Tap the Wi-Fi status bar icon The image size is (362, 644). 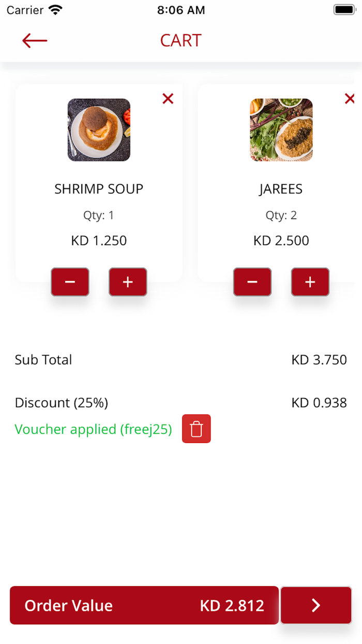point(55,10)
